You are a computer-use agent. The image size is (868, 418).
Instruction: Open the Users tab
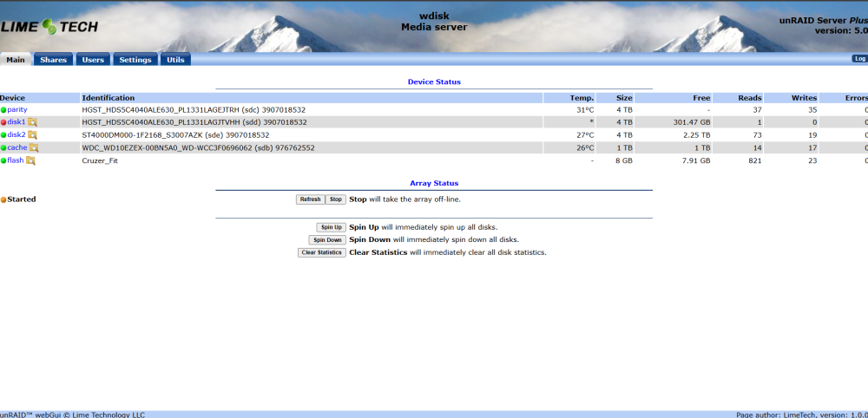click(93, 60)
